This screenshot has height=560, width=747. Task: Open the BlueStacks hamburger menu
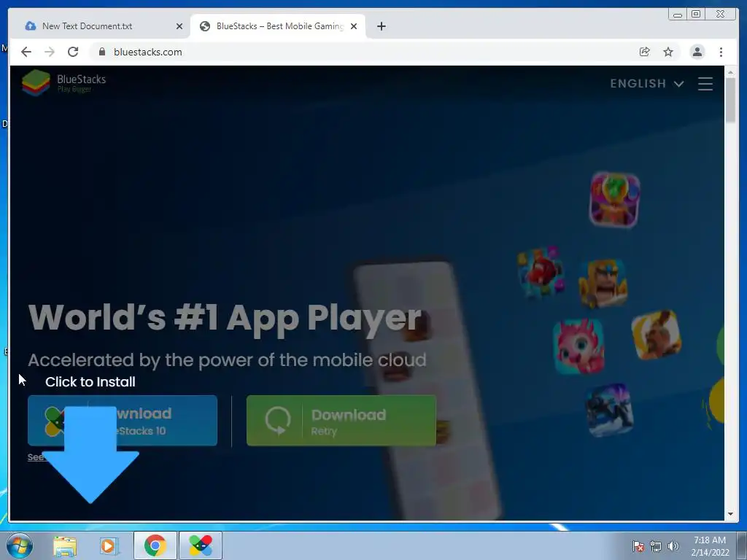705,84
